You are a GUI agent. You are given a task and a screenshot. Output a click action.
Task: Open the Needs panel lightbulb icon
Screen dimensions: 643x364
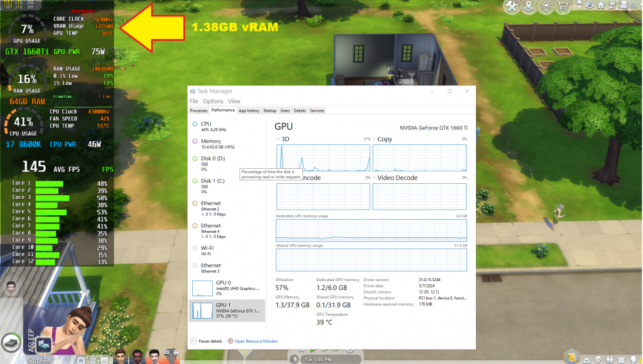pos(597,360)
